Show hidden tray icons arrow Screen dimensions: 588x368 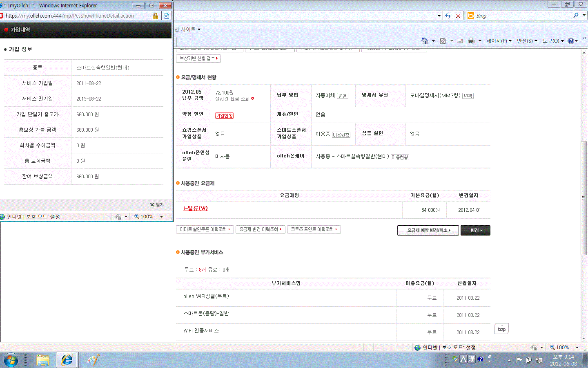pyautogui.click(x=509, y=360)
